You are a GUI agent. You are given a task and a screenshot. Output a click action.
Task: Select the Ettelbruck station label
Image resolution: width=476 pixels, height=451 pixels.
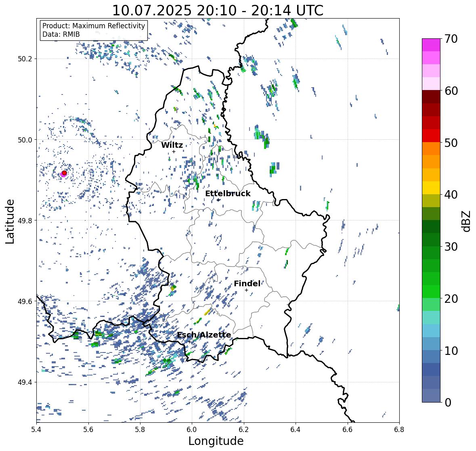[228, 194]
